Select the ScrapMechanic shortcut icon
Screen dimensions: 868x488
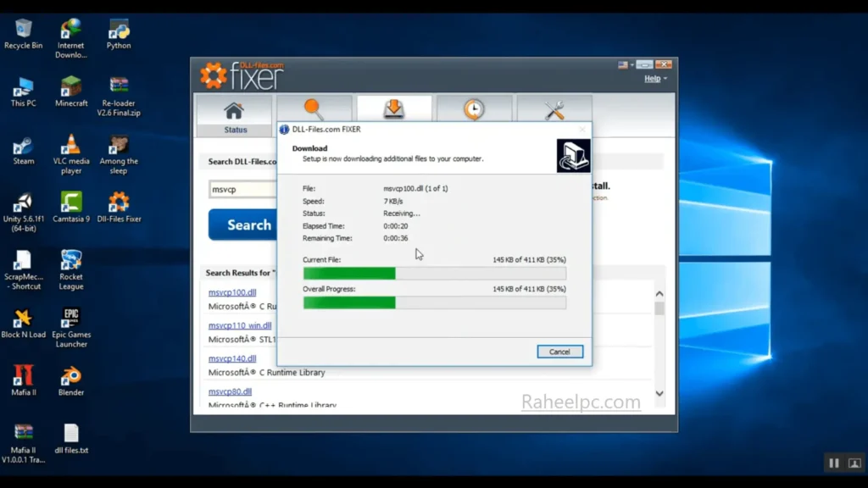point(23,270)
